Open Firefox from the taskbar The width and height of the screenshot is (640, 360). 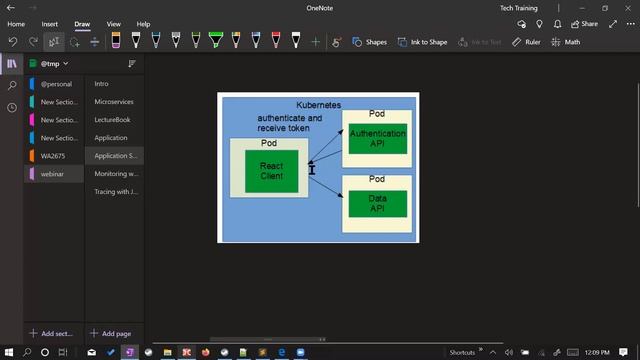point(205,352)
